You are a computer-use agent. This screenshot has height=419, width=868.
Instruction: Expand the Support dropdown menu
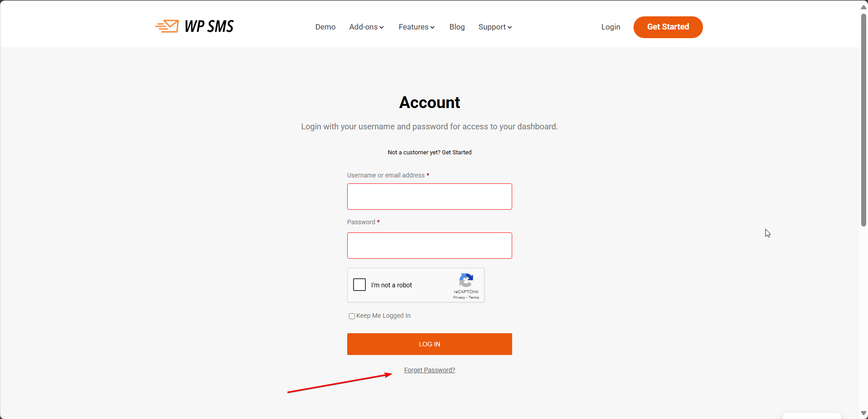pos(495,27)
